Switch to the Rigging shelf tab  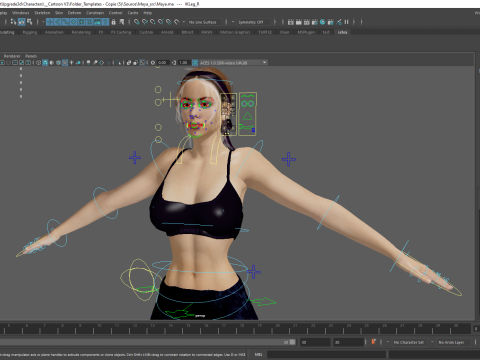[30, 32]
